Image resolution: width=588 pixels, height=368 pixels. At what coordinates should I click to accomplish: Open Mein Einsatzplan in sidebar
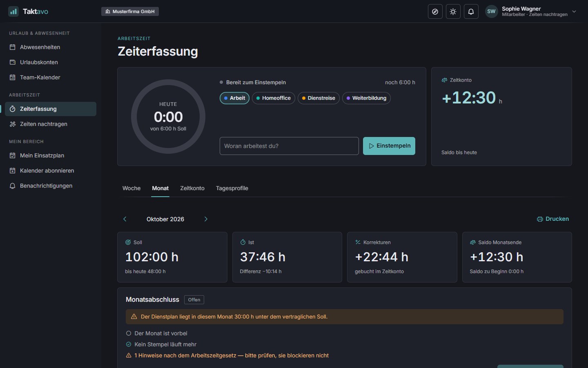[x=51, y=155]
